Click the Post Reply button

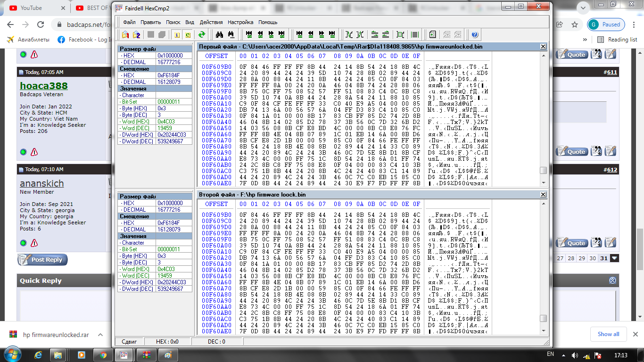(43, 260)
